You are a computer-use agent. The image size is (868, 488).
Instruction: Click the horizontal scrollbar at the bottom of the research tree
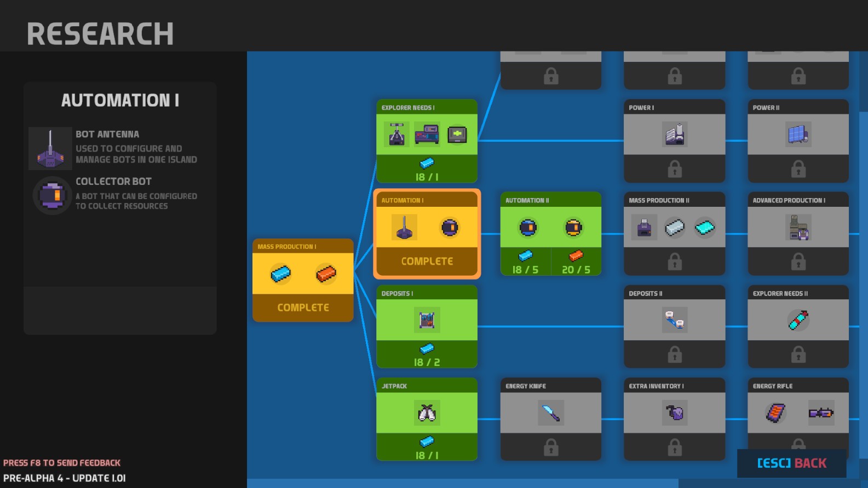[463, 484]
